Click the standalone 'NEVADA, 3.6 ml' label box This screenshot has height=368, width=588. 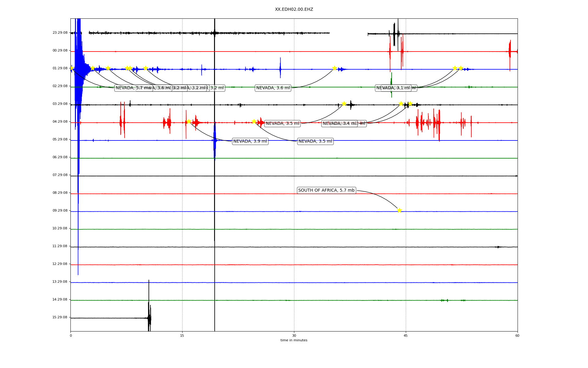tap(273, 88)
